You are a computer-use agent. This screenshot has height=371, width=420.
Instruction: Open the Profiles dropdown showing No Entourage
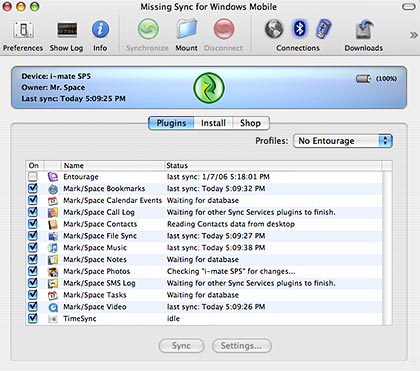pos(343,141)
